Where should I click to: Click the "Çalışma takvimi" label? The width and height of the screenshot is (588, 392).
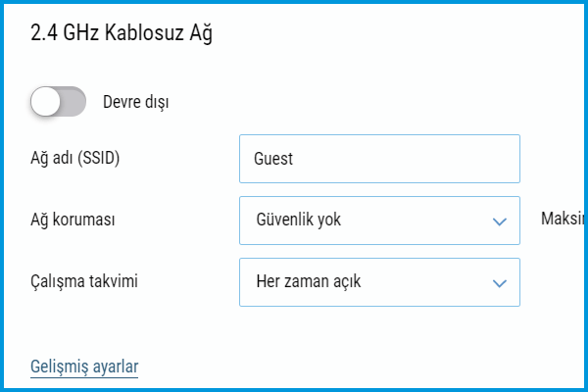(x=82, y=282)
